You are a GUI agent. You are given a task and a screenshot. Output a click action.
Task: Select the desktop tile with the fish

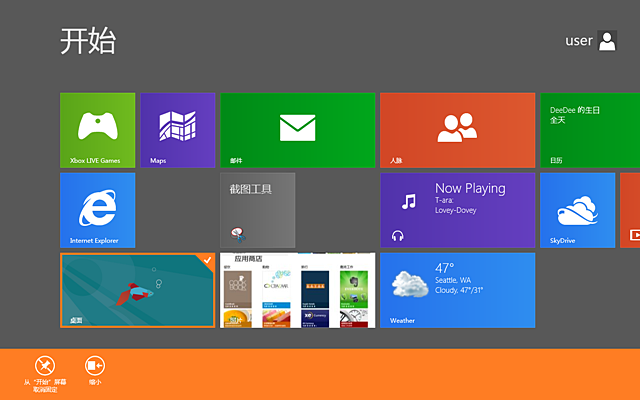138,290
